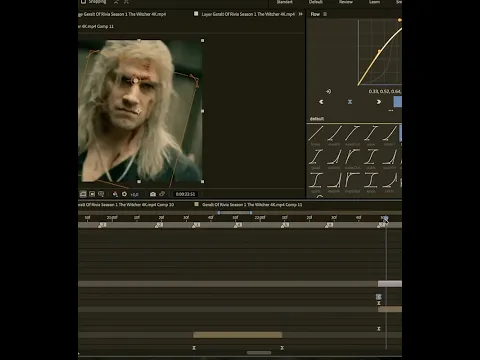Click the timeline horizontal zoom scrollbar
The image size is (480, 360).
(259, 352)
